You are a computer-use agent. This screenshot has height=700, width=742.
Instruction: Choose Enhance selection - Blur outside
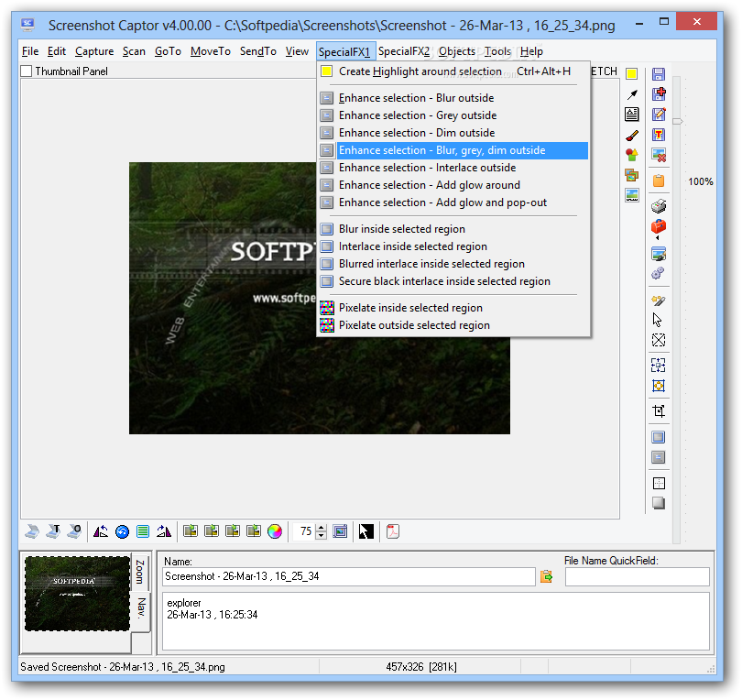tap(453, 98)
